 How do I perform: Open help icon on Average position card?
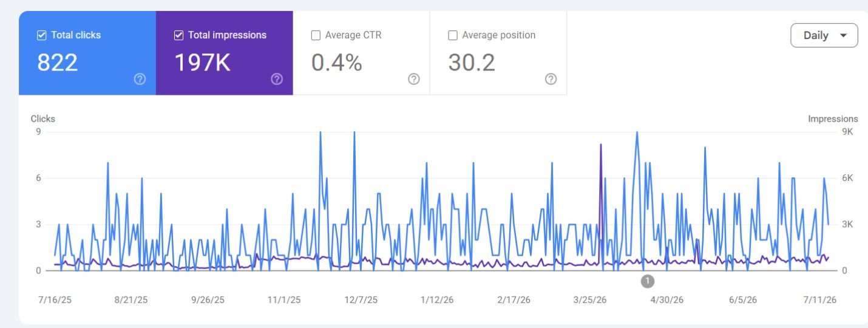(x=551, y=79)
